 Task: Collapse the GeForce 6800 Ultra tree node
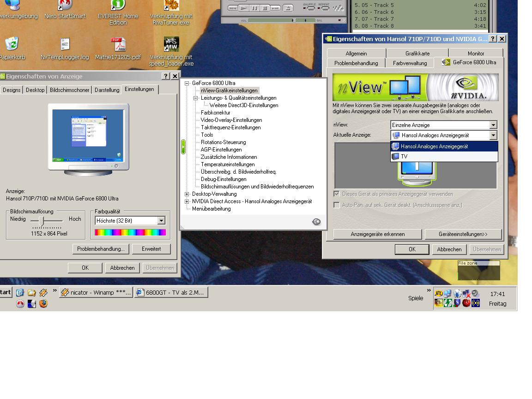tap(187, 83)
